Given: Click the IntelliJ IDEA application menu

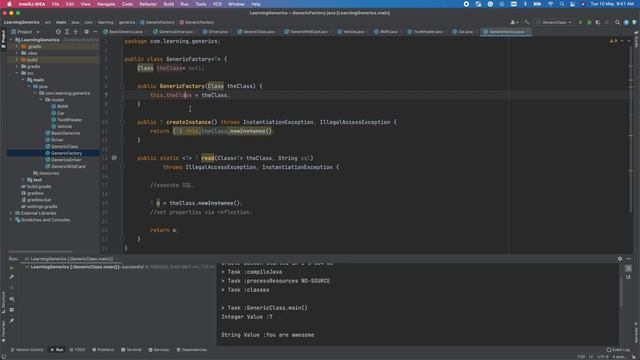Looking at the screenshot, I should point(32,4).
